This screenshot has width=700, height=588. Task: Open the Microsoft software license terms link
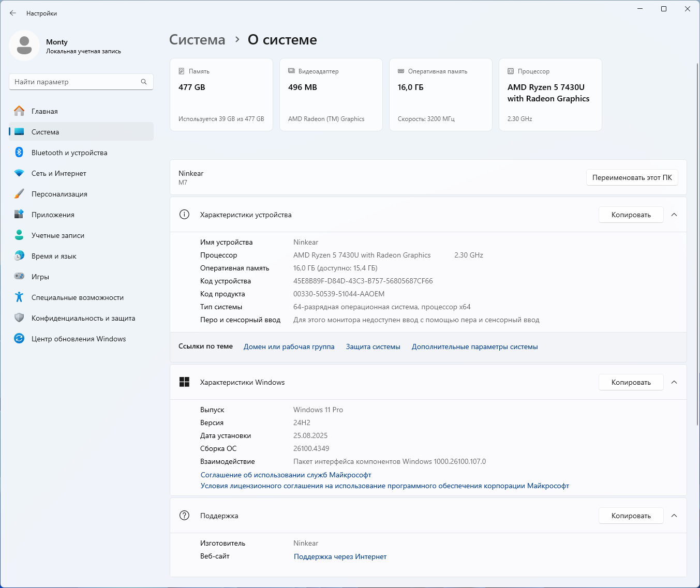tap(384, 486)
